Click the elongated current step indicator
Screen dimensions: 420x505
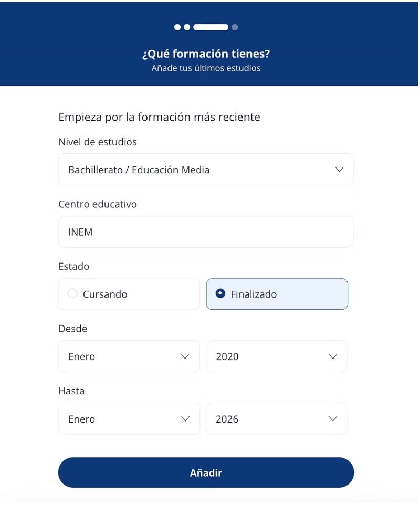coord(211,27)
